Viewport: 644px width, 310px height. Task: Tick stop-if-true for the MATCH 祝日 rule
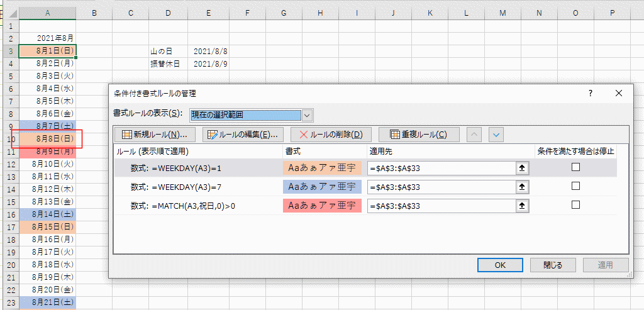click(576, 204)
